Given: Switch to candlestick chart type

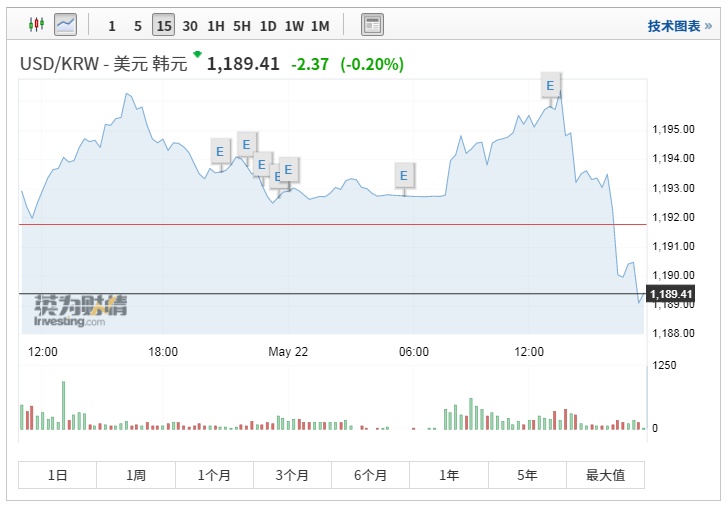Looking at the screenshot, I should coord(37,24).
